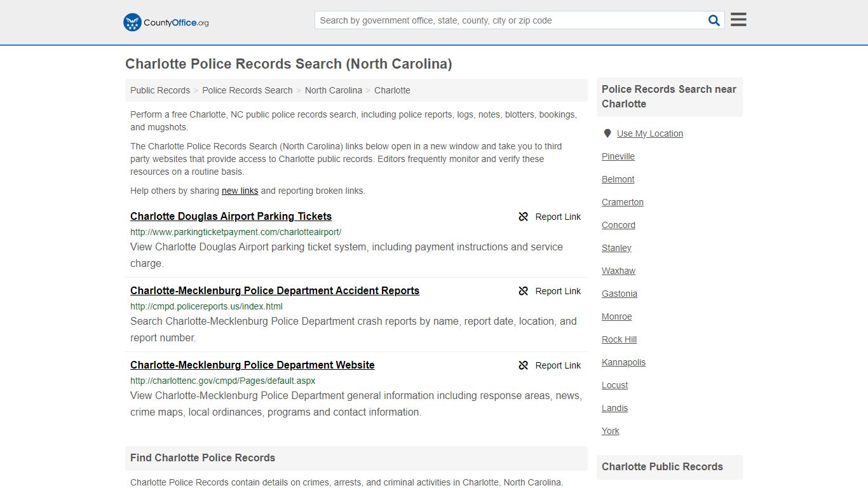Open Kannapolis police records

pos(623,362)
